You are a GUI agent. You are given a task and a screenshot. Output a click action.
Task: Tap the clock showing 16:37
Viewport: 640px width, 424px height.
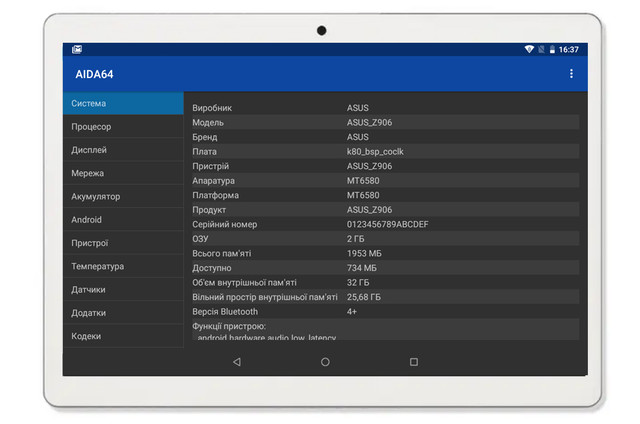pyautogui.click(x=569, y=49)
